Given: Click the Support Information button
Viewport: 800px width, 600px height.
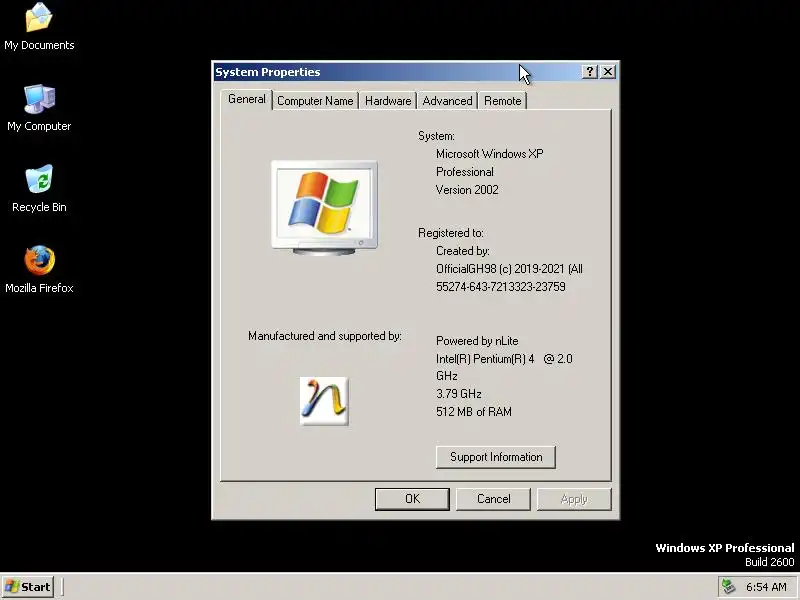Looking at the screenshot, I should (x=496, y=457).
